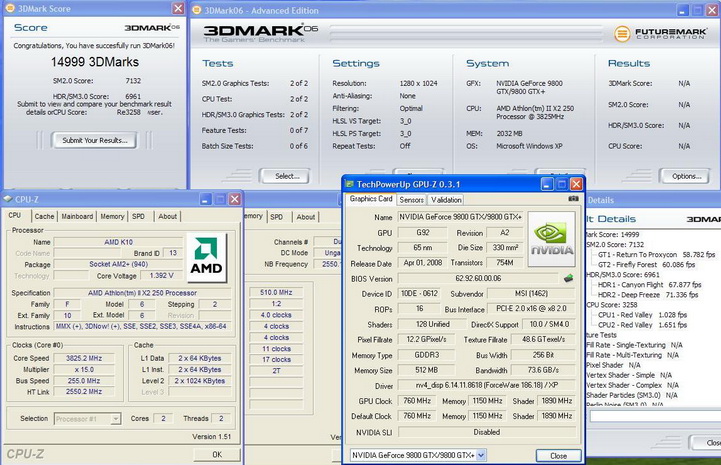721x465 pixels.
Task: Click the NVIDIA SLI Disabled field
Action: 486,432
